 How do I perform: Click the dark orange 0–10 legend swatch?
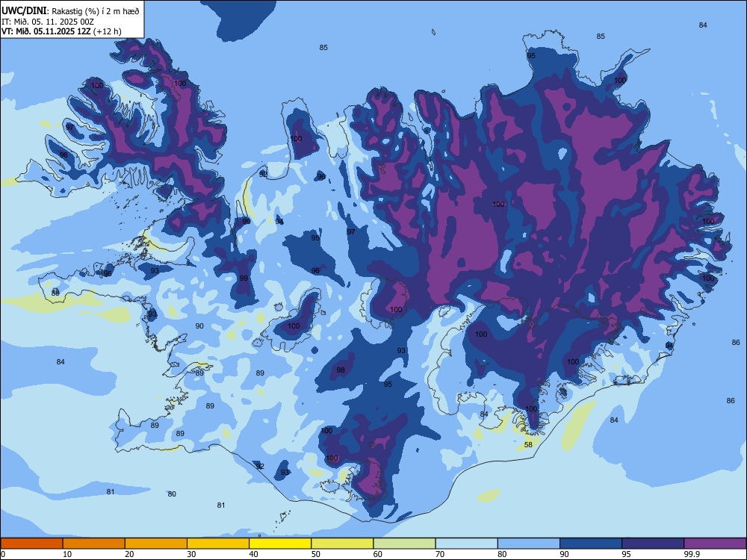31,544
